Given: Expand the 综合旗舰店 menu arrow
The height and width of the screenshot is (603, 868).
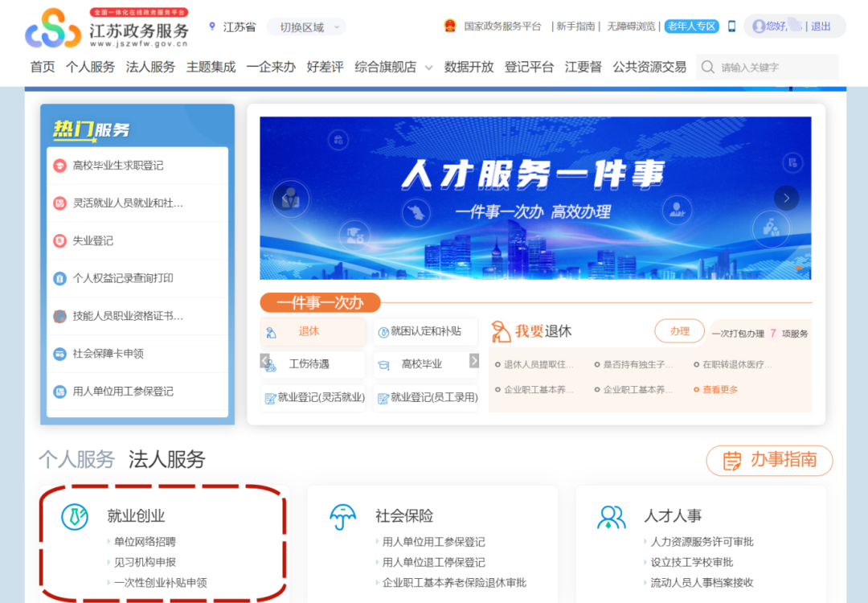Looking at the screenshot, I should click(429, 68).
